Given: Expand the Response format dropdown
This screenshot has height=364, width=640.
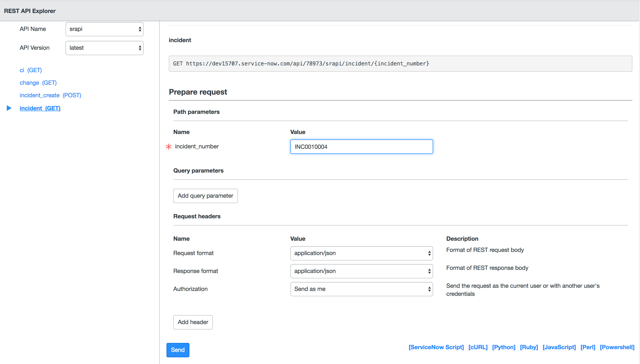Looking at the screenshot, I should [x=361, y=271].
